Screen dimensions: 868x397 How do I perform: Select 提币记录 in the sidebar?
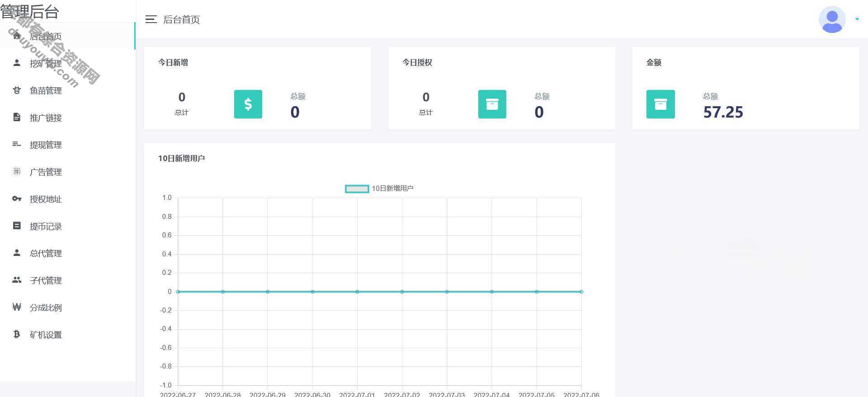point(68,226)
